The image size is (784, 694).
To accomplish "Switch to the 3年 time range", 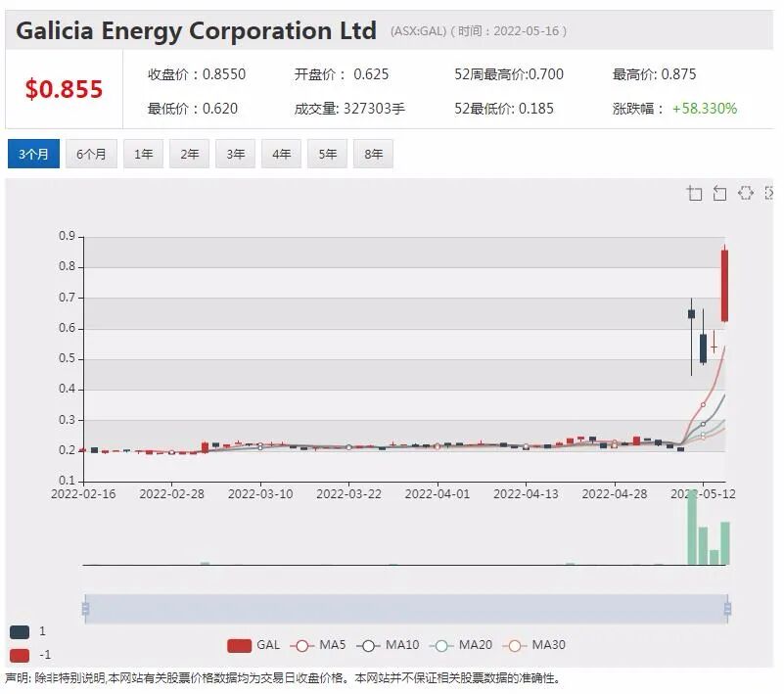I will click(235, 154).
